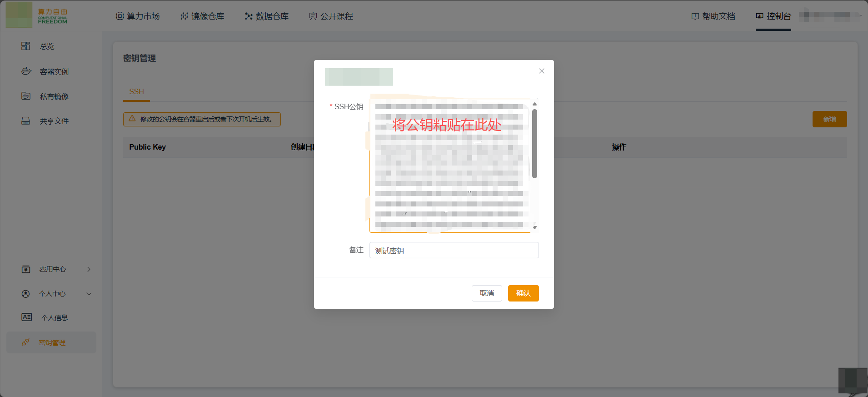Viewport: 868px width, 397px height.
Task: Open 数据仓库 in top navigation
Action: 267,16
